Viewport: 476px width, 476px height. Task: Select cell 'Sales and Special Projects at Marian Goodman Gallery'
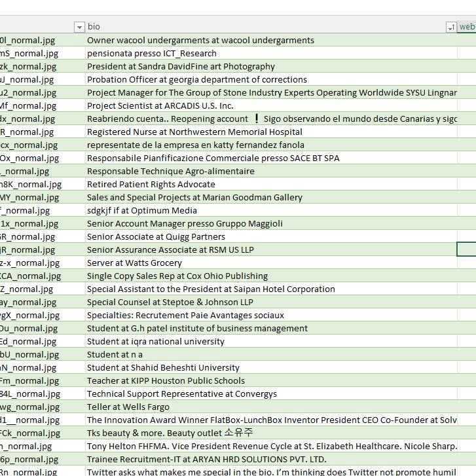point(271,197)
